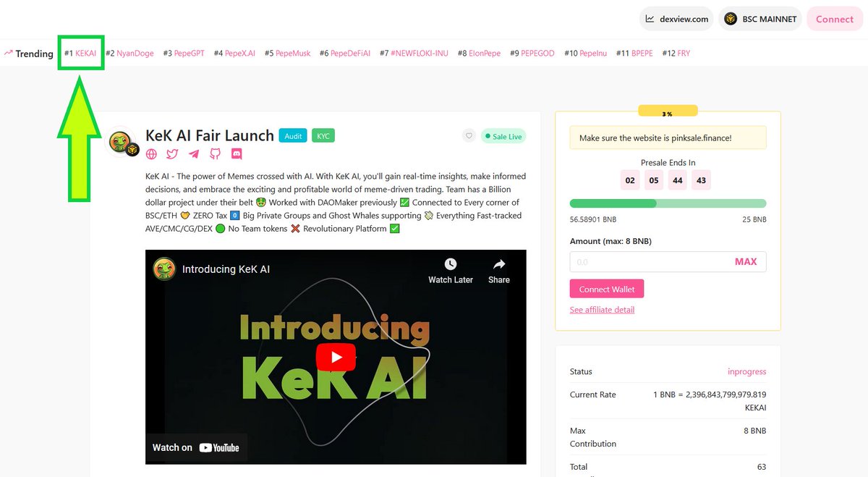The image size is (868, 477).
Task: Click the 25 BNB soft cap value
Action: click(x=754, y=219)
